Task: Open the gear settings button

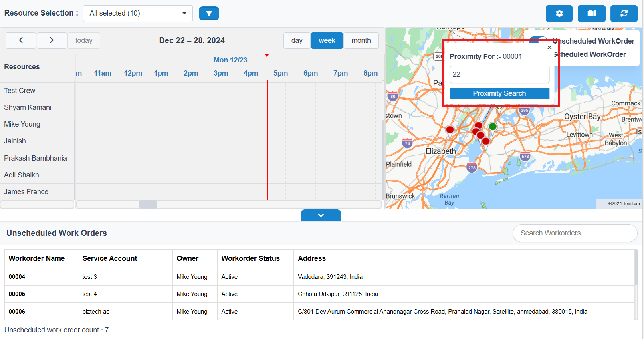Action: point(559,14)
